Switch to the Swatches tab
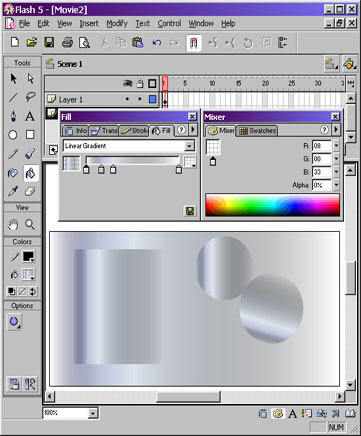361x436 pixels. coord(257,131)
